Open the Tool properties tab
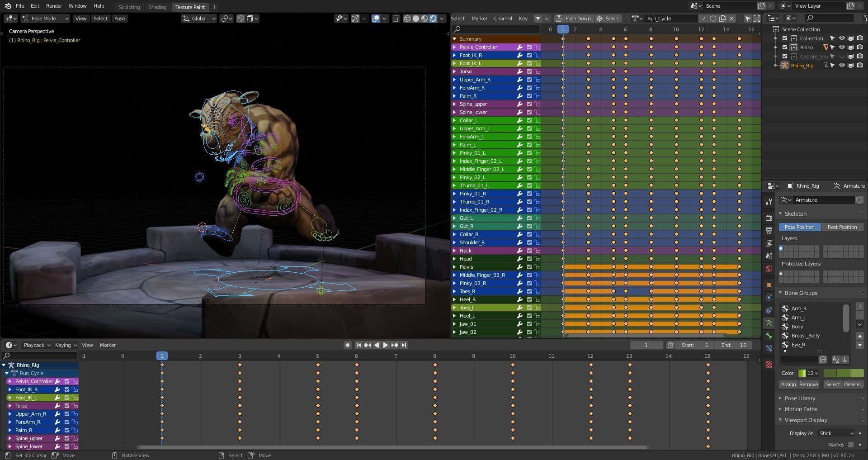The width and height of the screenshot is (868, 460). tap(769, 201)
